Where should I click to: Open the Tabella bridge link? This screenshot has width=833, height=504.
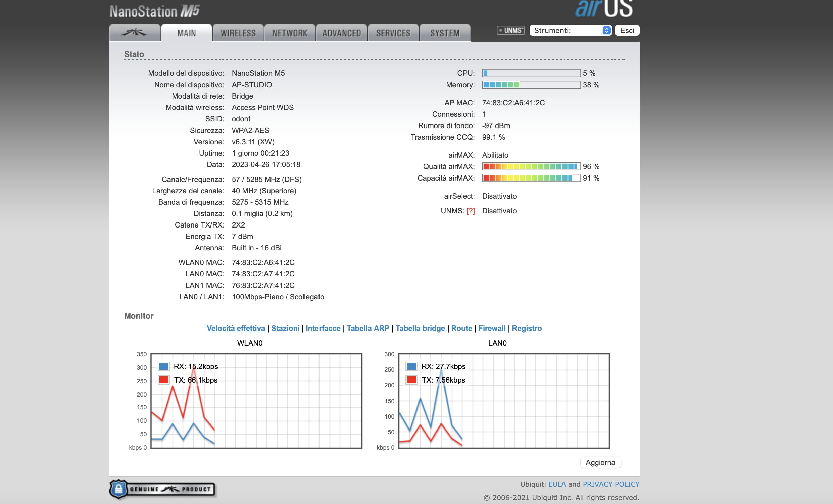pos(420,328)
